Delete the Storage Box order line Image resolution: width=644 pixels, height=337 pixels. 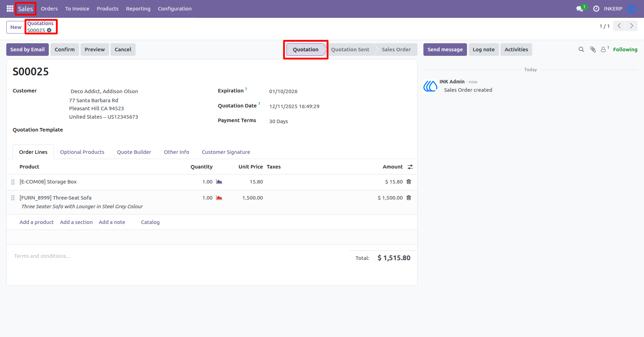pos(409,182)
